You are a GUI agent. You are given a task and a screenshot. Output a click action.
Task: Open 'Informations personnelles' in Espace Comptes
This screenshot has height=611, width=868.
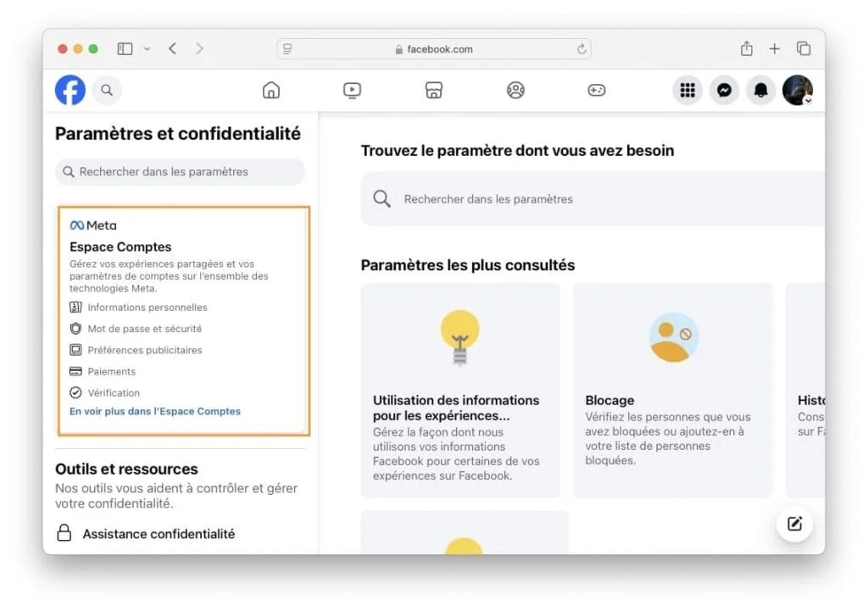click(x=147, y=308)
